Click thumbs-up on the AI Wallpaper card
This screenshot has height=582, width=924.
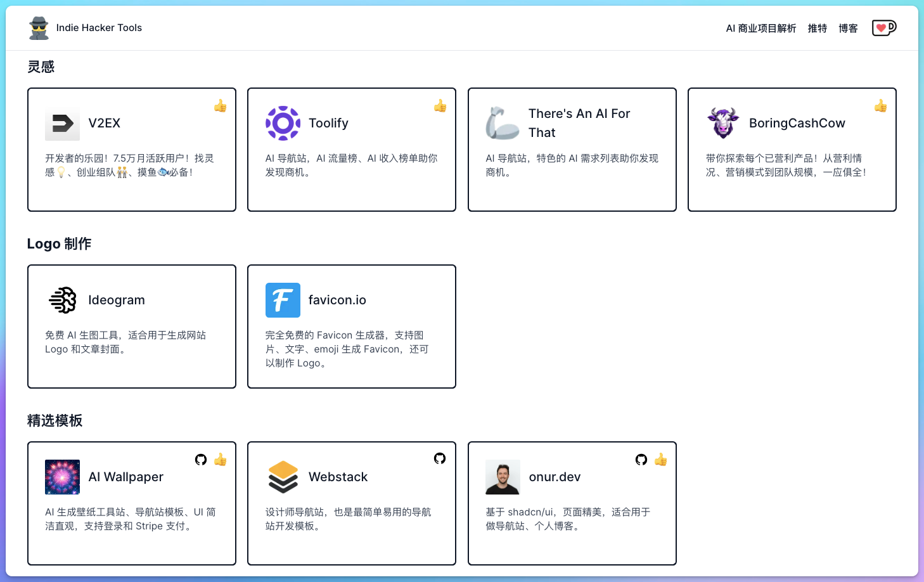click(220, 460)
